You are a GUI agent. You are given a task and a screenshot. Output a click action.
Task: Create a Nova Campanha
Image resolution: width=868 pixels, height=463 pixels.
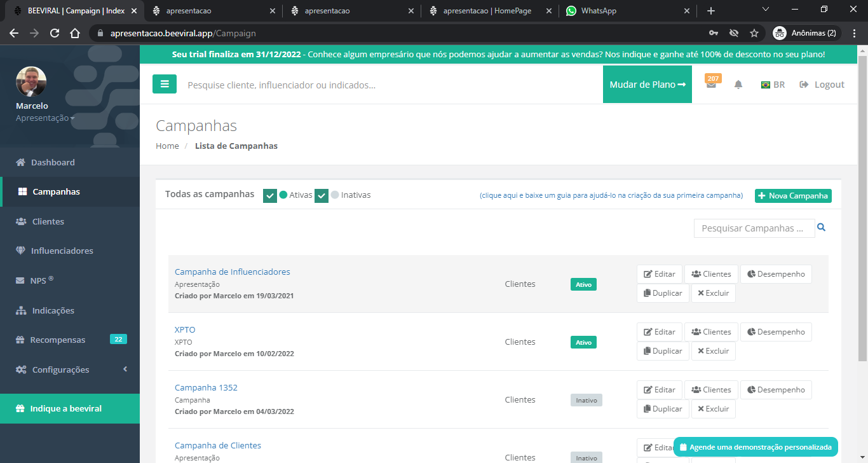click(793, 196)
